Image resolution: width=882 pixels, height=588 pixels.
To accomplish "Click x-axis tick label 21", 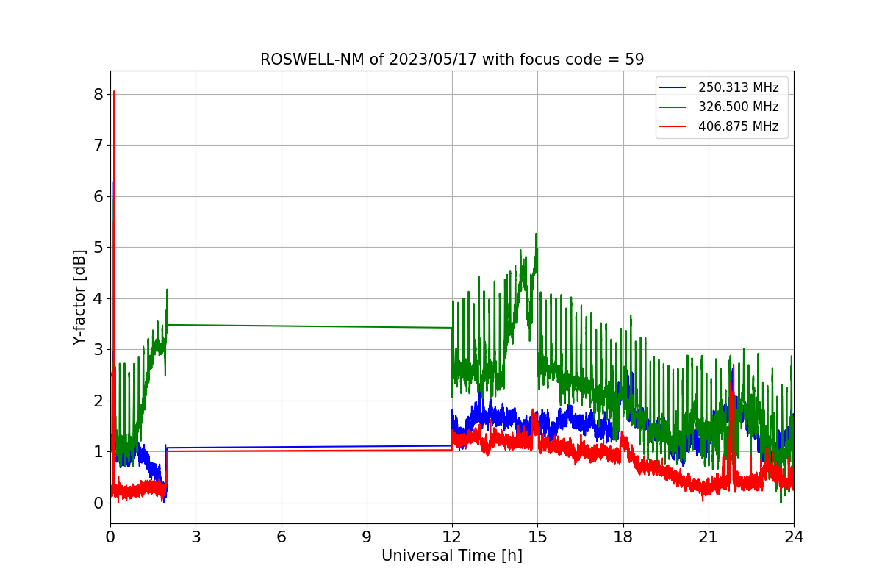I will pos(709,537).
